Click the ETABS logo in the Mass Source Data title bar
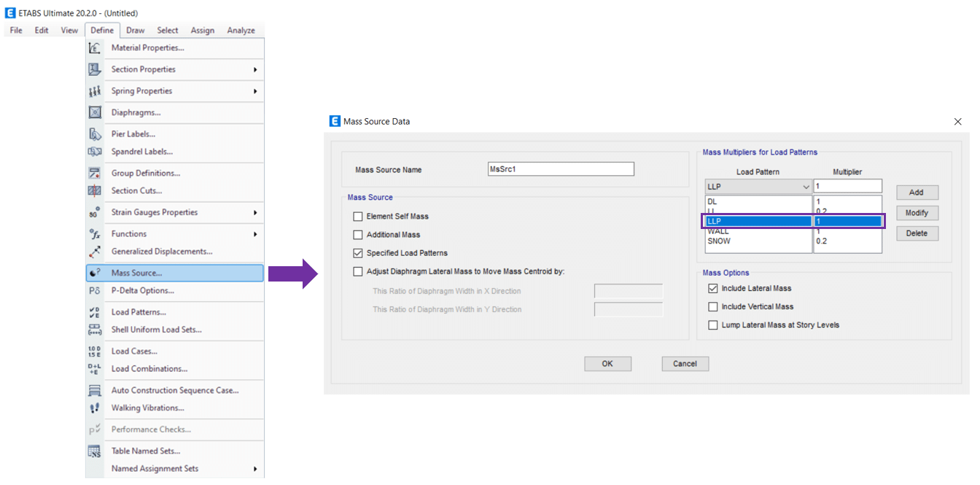Screen dimensions: 980x485 click(x=335, y=121)
